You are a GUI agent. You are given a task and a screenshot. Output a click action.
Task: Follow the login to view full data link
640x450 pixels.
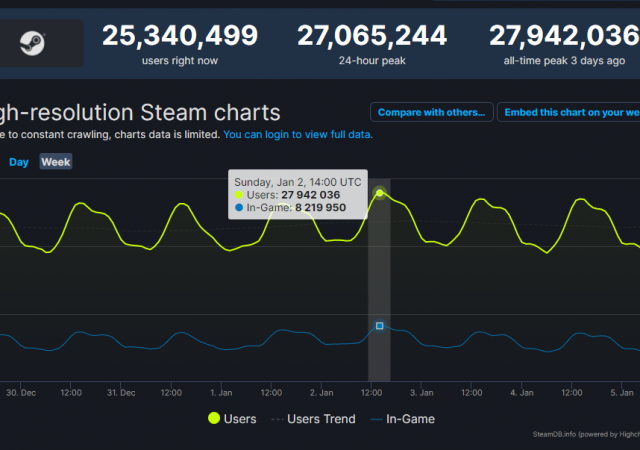(298, 134)
